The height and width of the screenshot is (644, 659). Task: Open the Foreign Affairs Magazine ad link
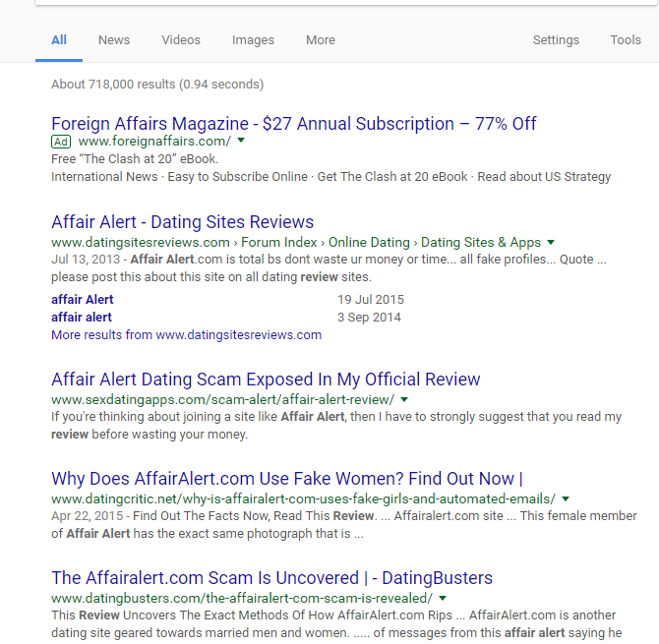point(294,124)
